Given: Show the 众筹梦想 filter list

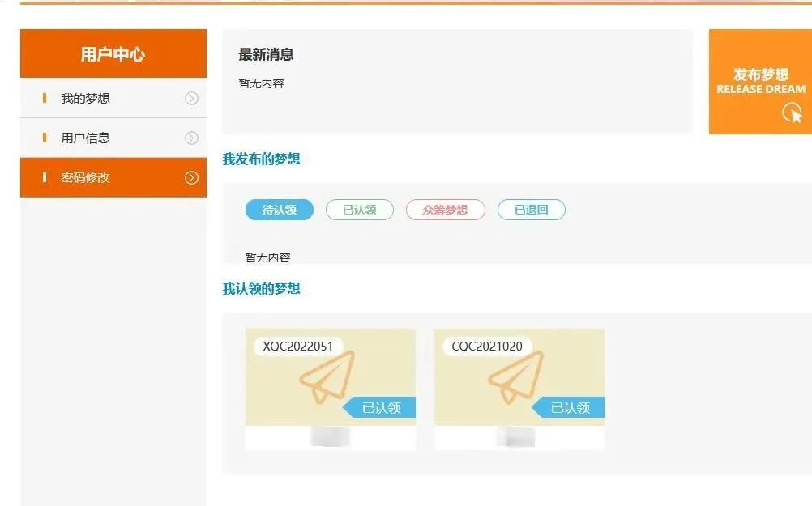Looking at the screenshot, I should (x=445, y=210).
